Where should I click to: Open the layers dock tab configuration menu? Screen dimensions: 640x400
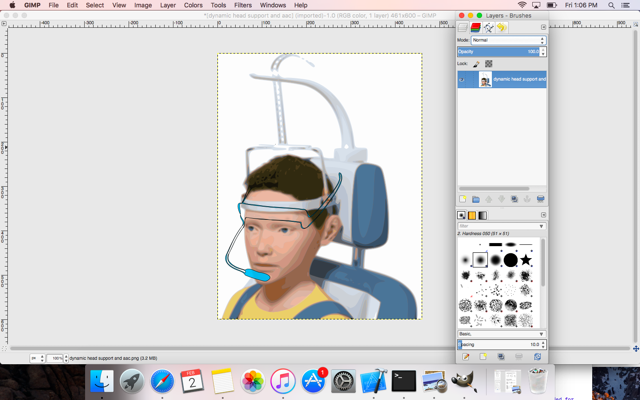click(543, 27)
